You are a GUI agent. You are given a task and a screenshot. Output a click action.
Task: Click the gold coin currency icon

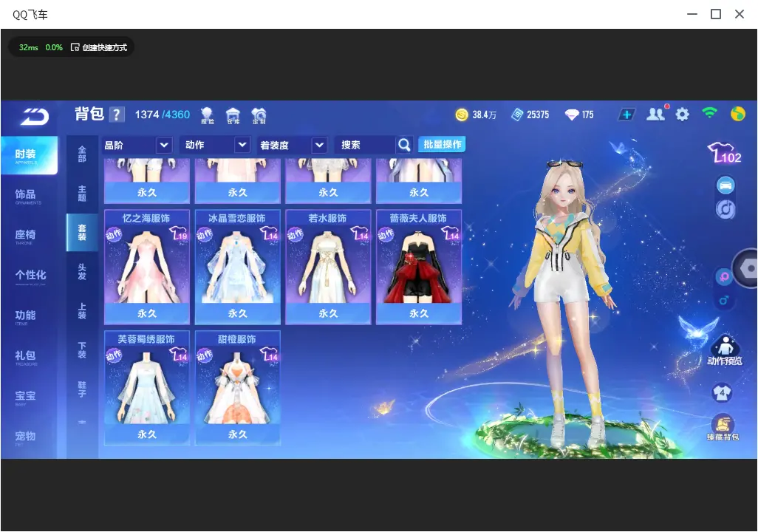coord(462,115)
